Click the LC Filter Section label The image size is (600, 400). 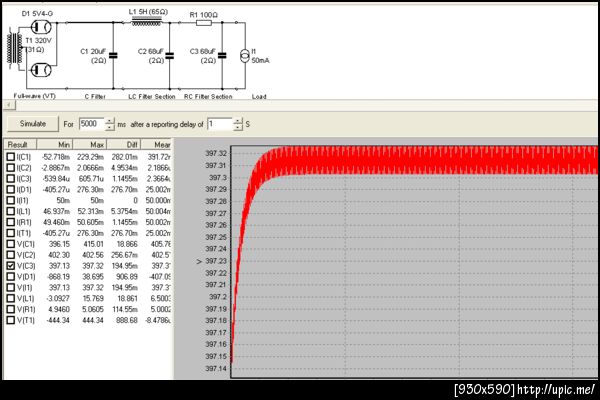pos(152,96)
